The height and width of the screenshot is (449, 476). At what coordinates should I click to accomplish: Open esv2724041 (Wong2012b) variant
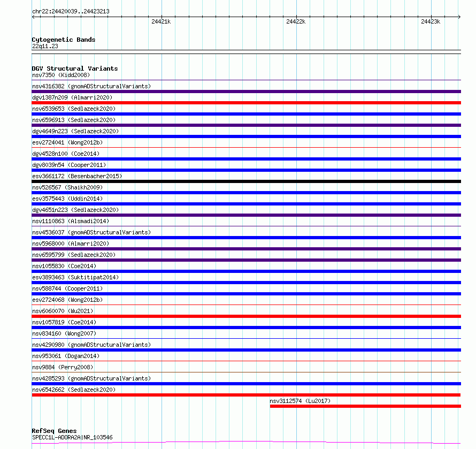coord(67,142)
